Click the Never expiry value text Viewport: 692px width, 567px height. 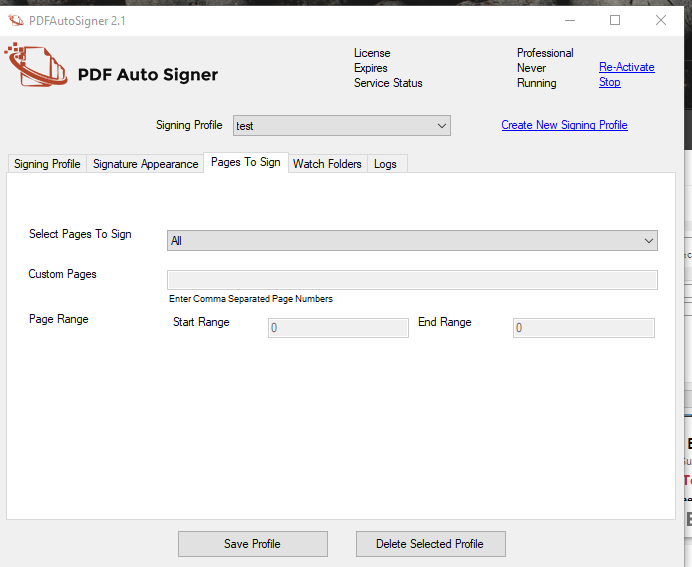pyautogui.click(x=531, y=68)
